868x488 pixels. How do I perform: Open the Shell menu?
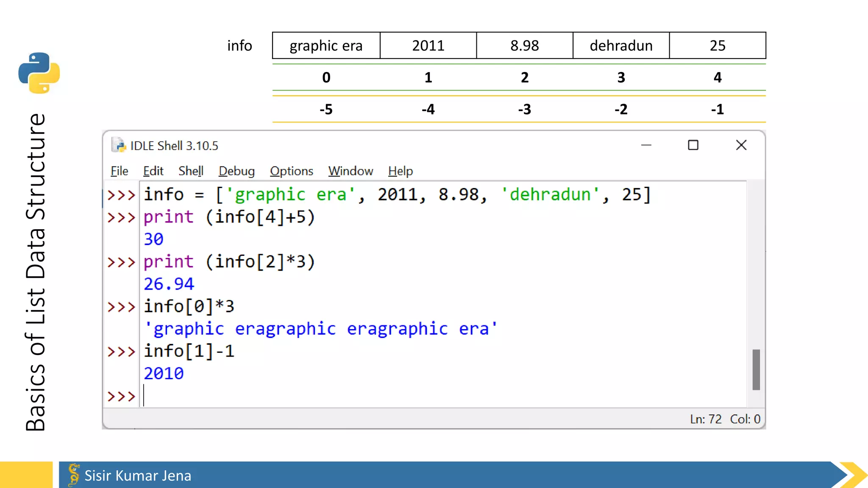pos(191,171)
